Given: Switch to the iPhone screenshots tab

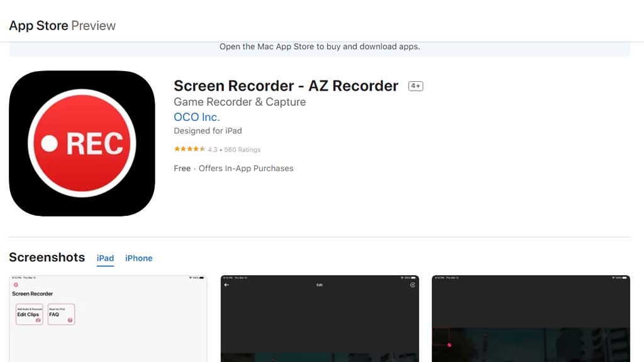Looking at the screenshot, I should click(x=138, y=258).
